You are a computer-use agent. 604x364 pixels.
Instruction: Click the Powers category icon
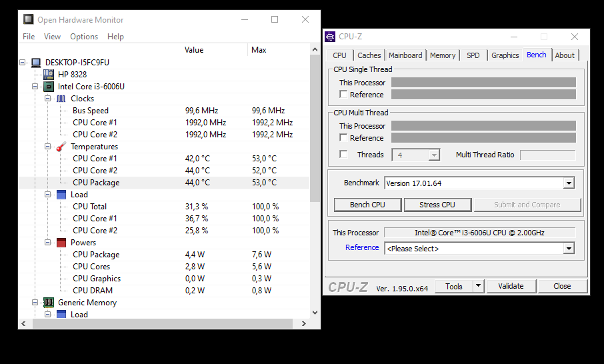pos(61,243)
